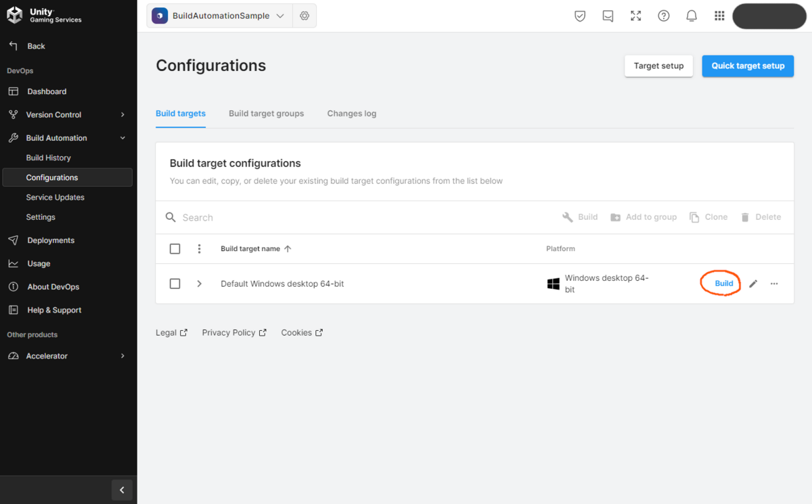
Task: Open the notifications bell
Action: [x=691, y=16]
